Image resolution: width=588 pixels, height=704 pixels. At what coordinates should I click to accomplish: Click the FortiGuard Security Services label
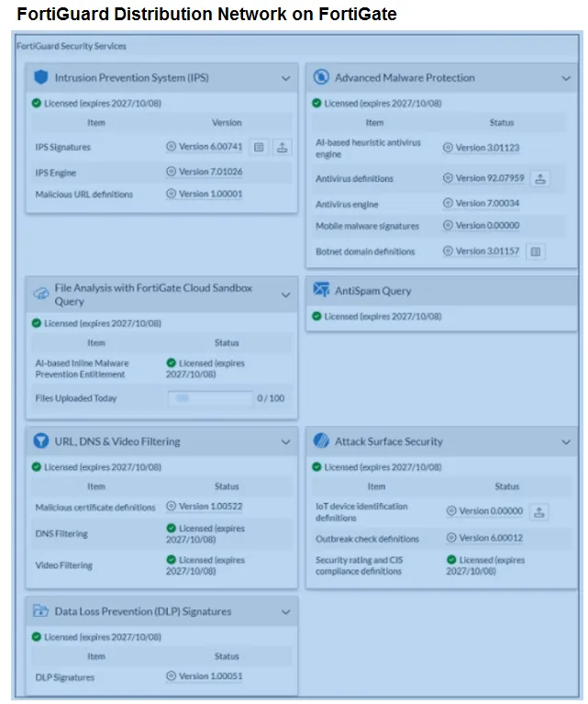click(72, 46)
